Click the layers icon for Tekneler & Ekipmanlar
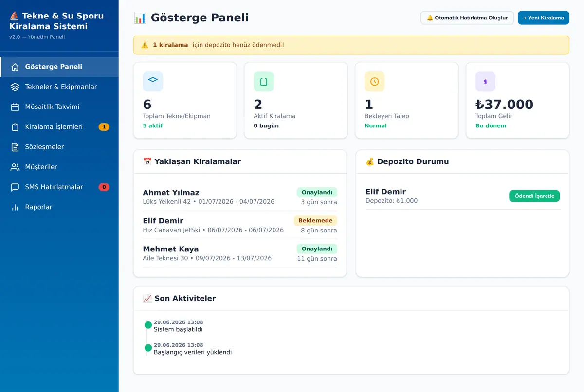584x392 pixels. point(15,87)
